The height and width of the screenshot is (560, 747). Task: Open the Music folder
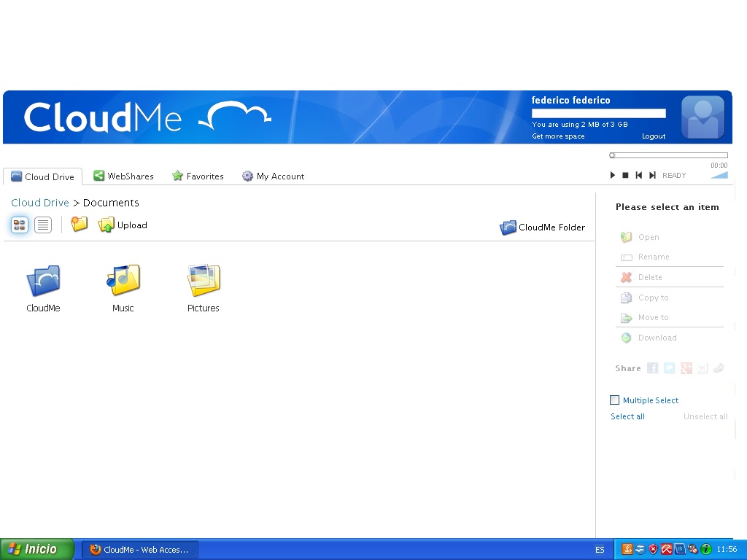(x=123, y=289)
